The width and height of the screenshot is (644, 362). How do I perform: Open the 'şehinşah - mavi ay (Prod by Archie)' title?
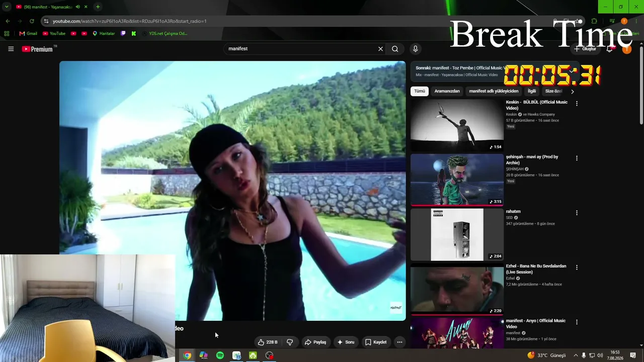point(532,160)
